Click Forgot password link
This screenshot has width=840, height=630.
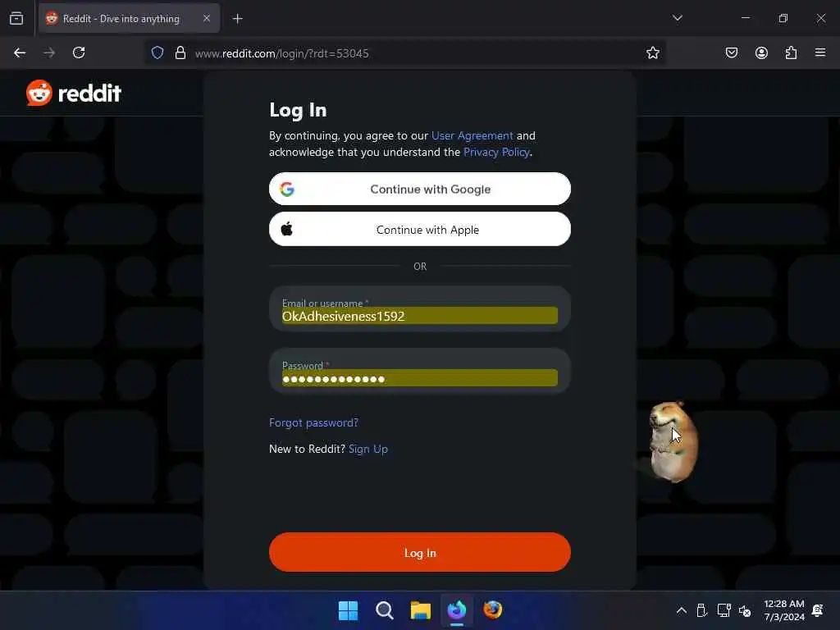313,422
